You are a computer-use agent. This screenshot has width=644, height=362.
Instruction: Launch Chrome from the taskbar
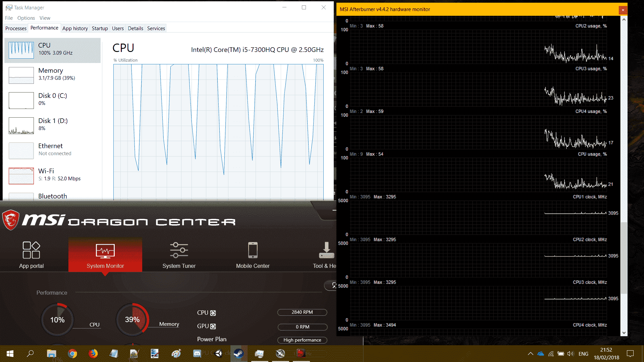tap(72, 354)
